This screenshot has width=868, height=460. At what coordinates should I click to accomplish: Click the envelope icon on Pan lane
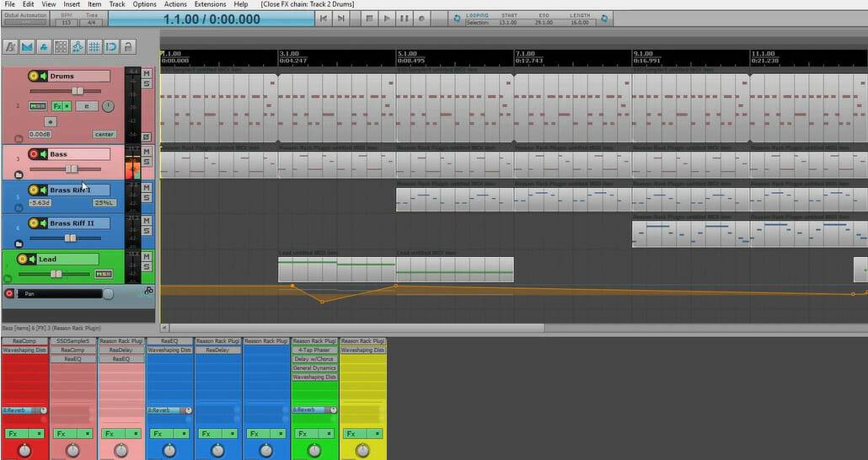click(148, 291)
